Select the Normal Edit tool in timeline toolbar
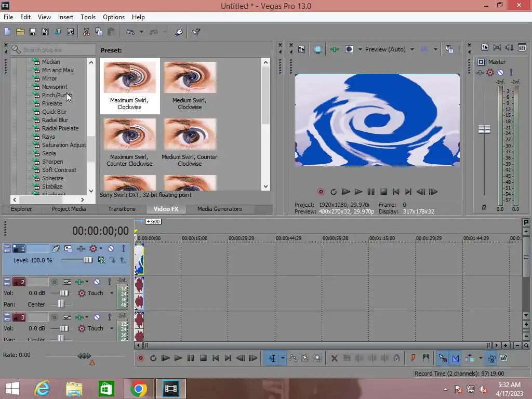 (x=272, y=358)
